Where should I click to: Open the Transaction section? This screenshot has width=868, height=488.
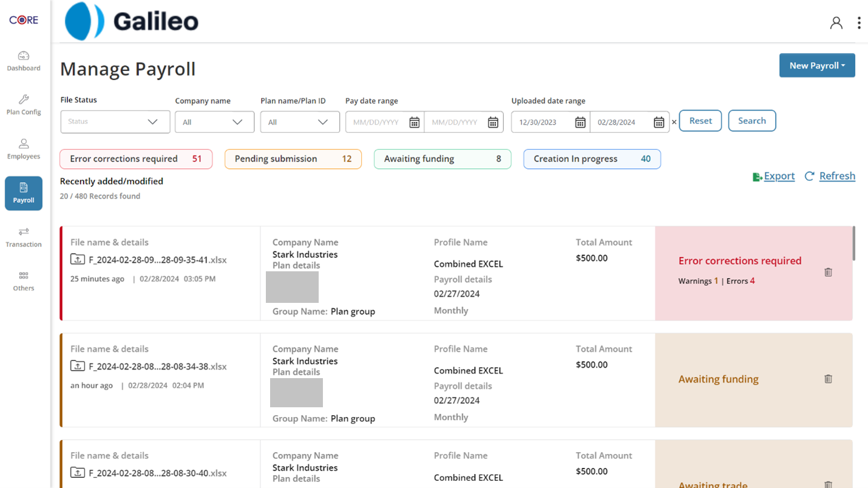(x=24, y=237)
